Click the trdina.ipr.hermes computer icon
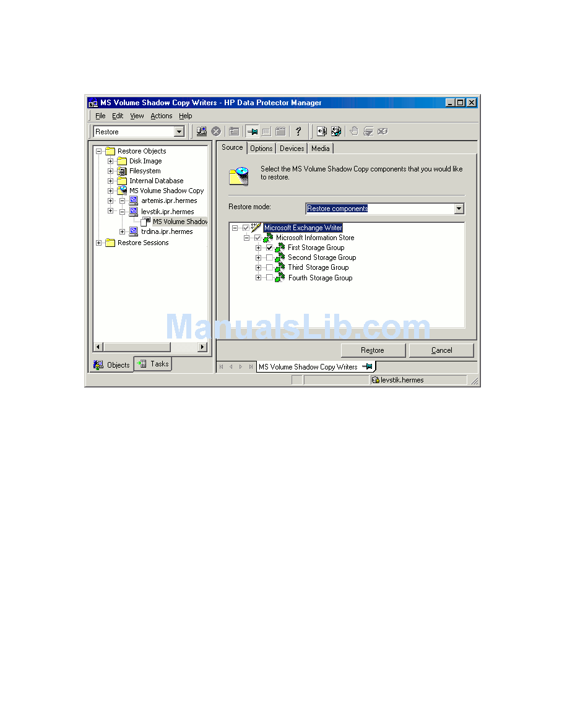Viewport: 588px width, 721px height. 133,231
